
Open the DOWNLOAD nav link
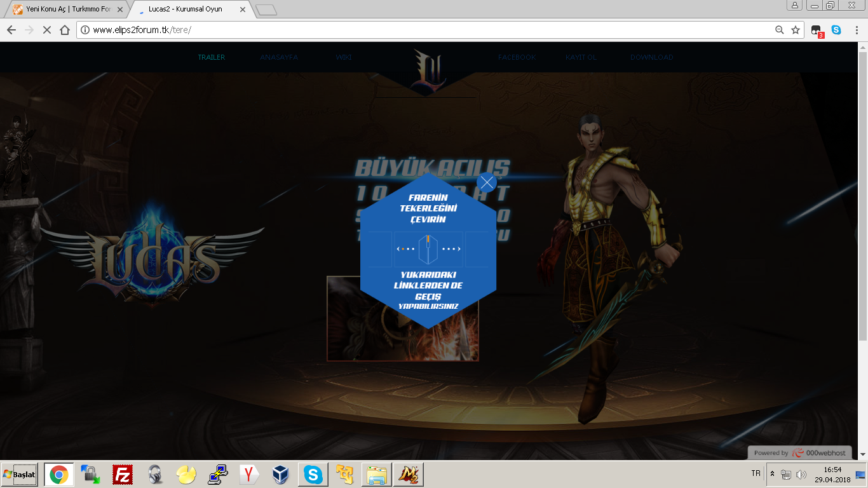pyautogui.click(x=652, y=57)
